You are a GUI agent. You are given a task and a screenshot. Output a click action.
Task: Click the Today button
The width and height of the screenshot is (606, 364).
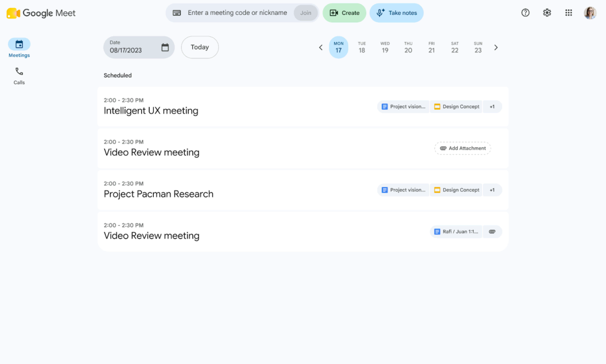coord(200,47)
